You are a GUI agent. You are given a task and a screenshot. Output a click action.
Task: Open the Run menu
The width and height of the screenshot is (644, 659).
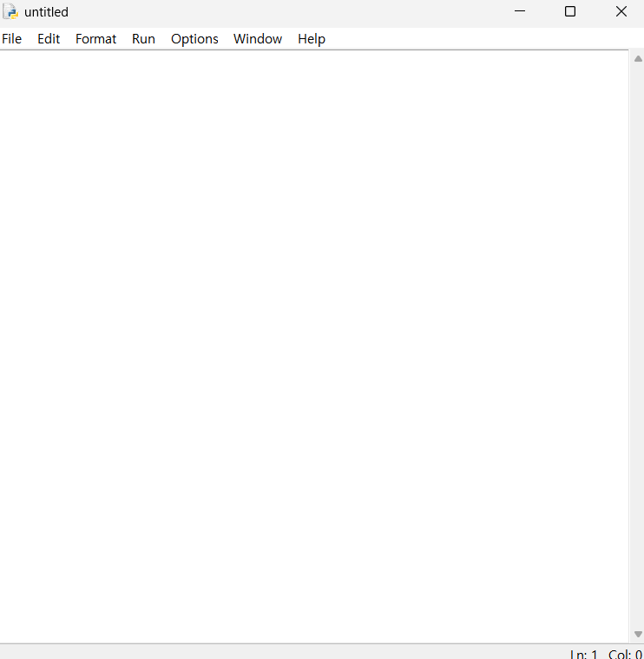[x=144, y=39]
